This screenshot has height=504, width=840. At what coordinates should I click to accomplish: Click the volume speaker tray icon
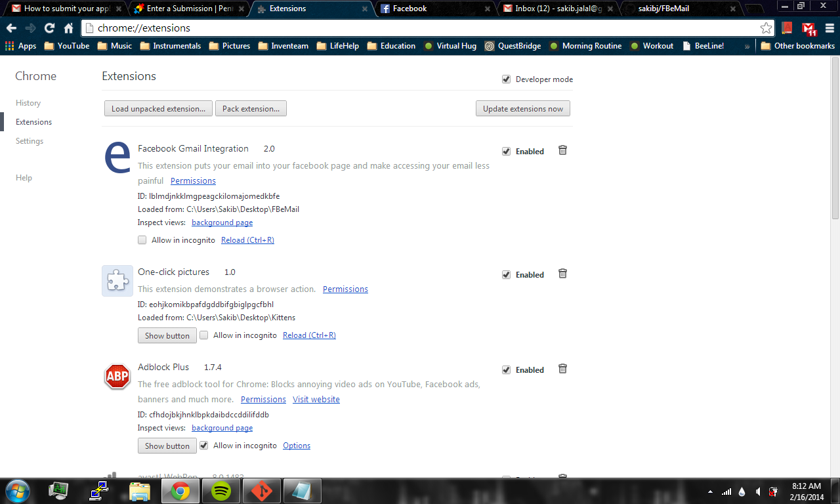(758, 492)
